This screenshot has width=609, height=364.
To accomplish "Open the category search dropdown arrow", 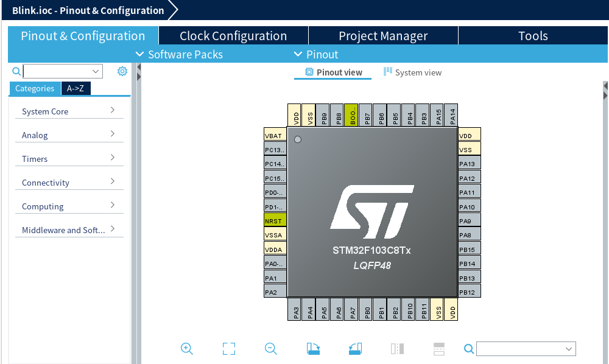I will click(x=96, y=71).
